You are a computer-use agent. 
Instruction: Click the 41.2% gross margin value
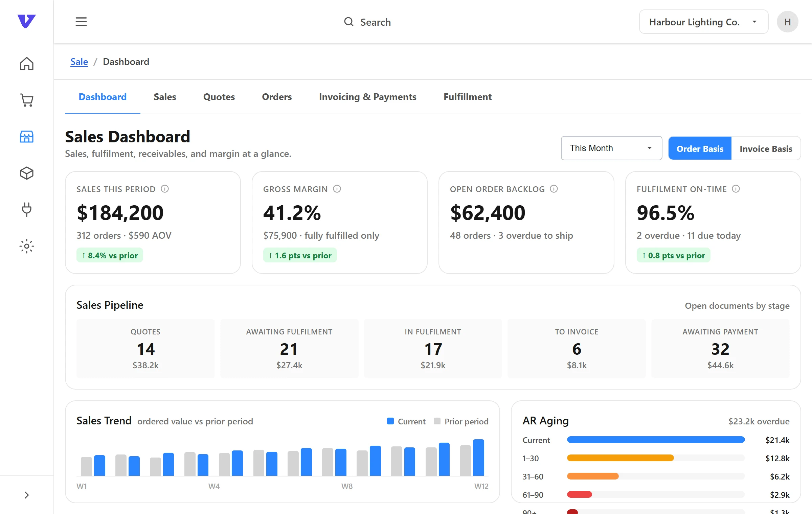point(292,213)
